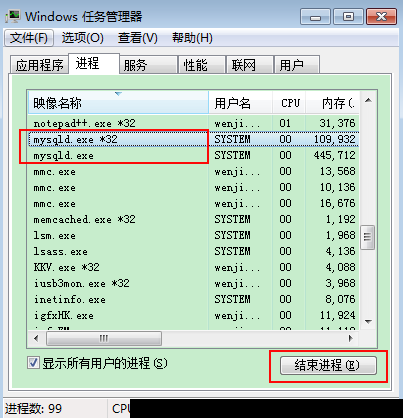Viewport: 403px width, 418px height.
Task: Click the horizontal scrollbar right arrow
Action: click(351, 338)
